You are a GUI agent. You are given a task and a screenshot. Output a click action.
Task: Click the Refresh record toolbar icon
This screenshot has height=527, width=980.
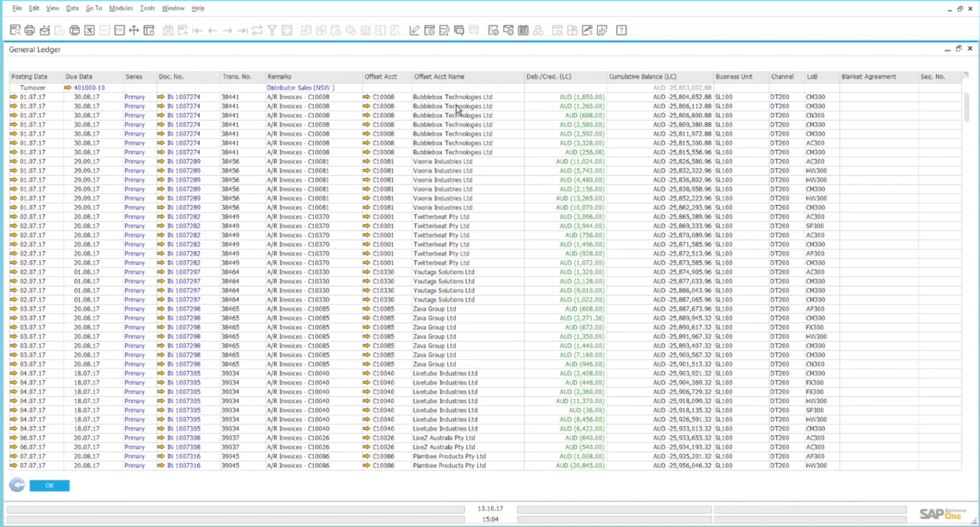(257, 30)
